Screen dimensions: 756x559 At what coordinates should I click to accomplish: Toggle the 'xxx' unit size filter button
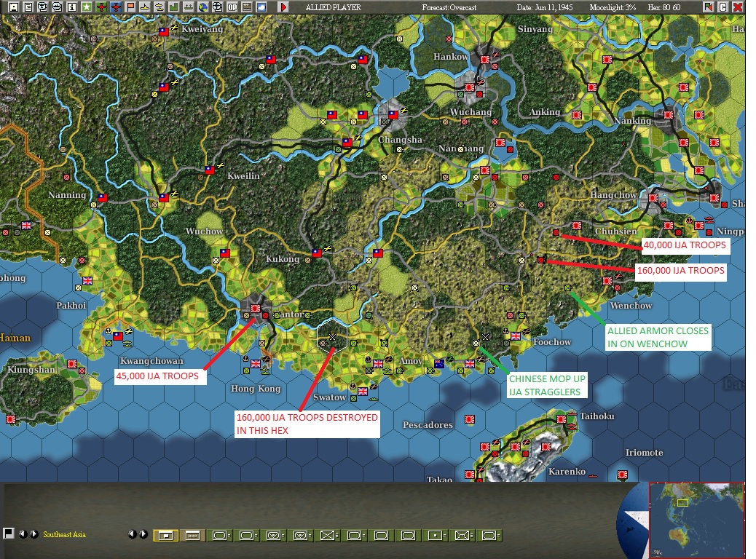click(192, 536)
